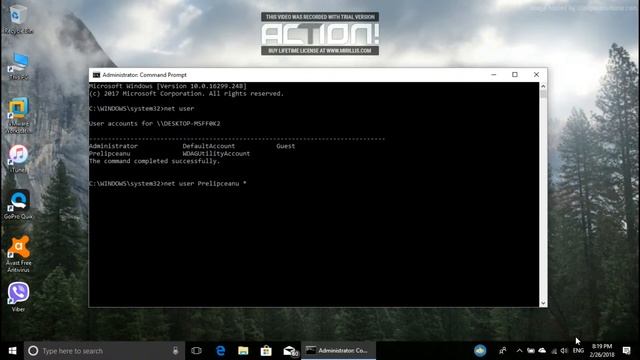This screenshot has height=360, width=640.
Task: Click the OneDrive cloud tray icon
Action: point(542,351)
